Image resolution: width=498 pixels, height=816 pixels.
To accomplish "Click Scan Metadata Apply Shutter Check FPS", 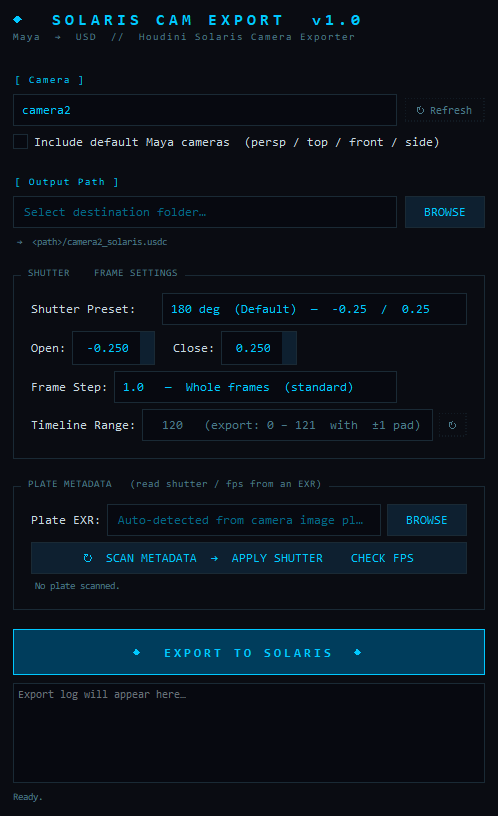I will pos(249,558).
